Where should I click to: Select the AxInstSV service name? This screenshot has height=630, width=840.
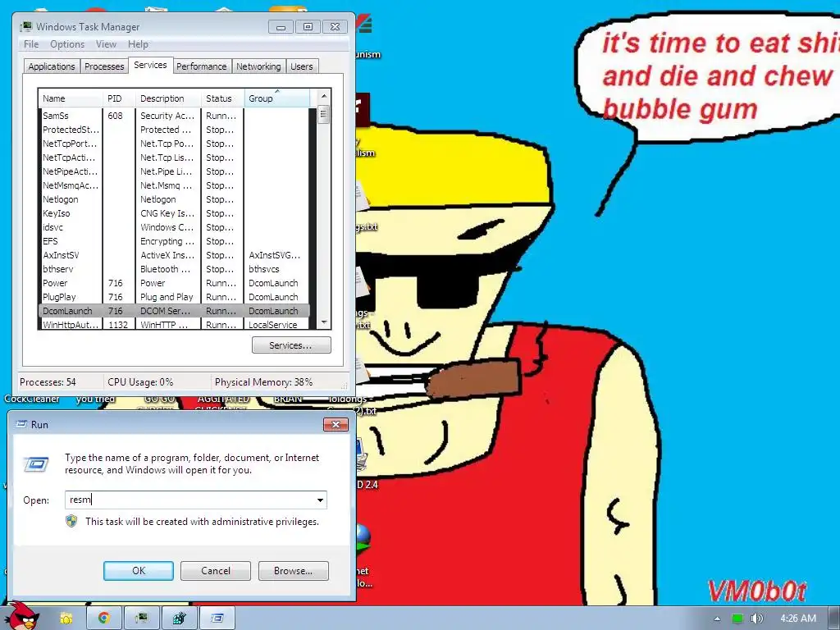(61, 255)
